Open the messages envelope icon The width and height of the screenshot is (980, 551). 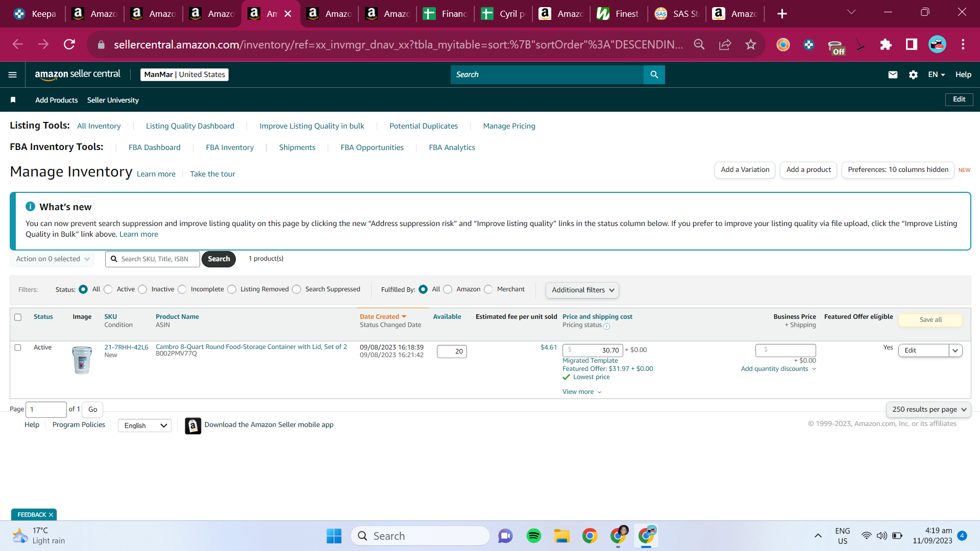click(893, 74)
